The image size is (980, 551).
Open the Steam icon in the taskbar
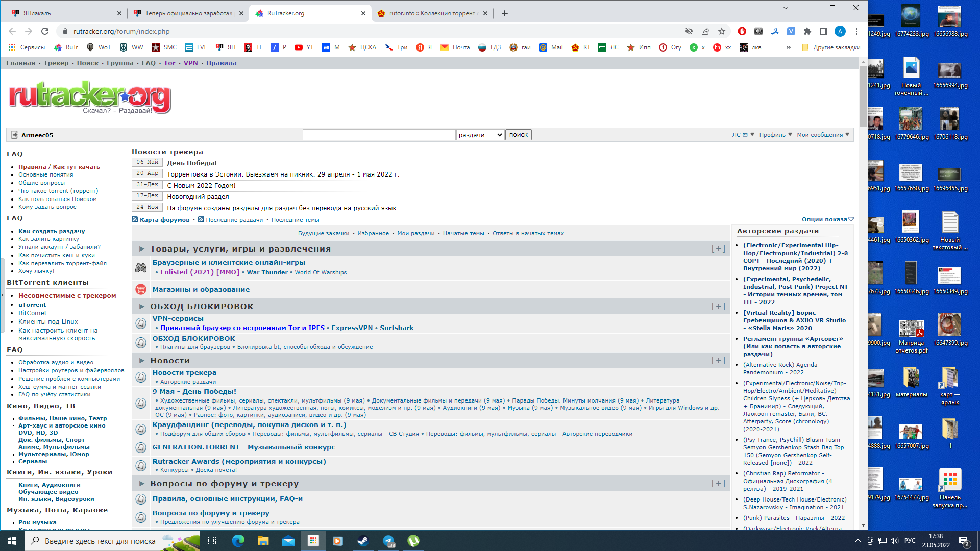[x=363, y=541]
